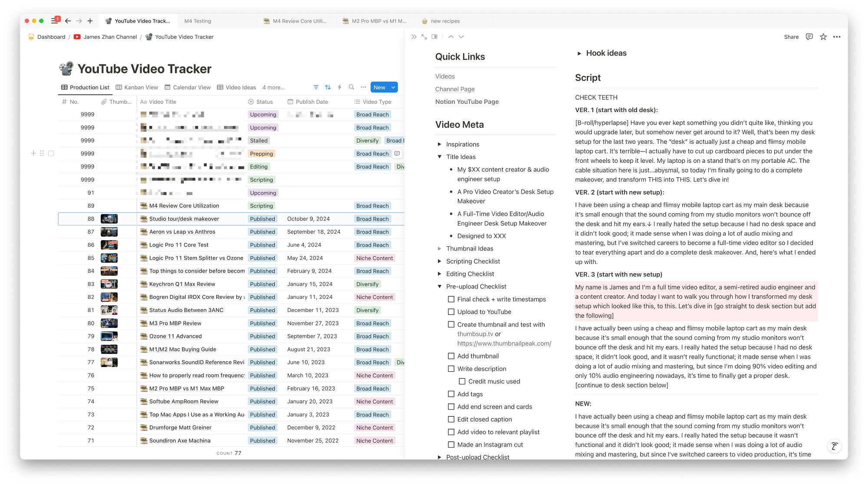Open the sidebar menu icon with notification badge
The height and width of the screenshot is (486, 868).
(55, 20)
